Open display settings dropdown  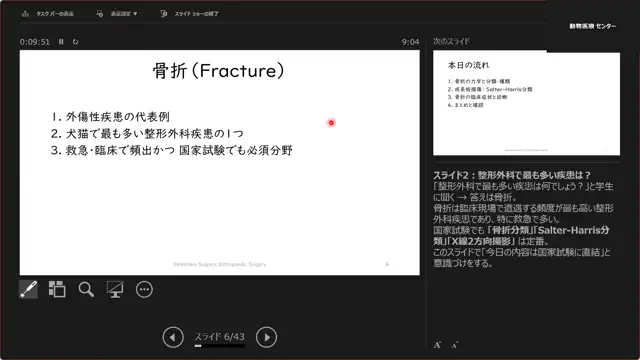point(117,14)
